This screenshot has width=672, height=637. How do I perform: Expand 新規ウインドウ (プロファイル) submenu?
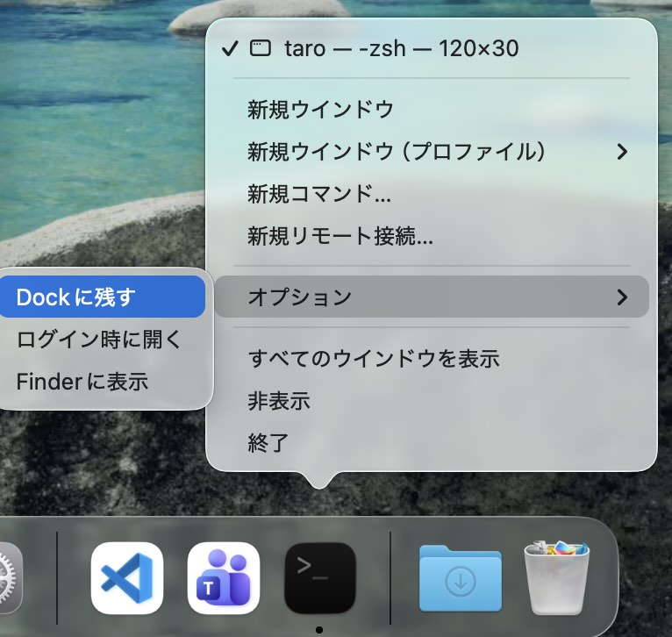coord(432,151)
